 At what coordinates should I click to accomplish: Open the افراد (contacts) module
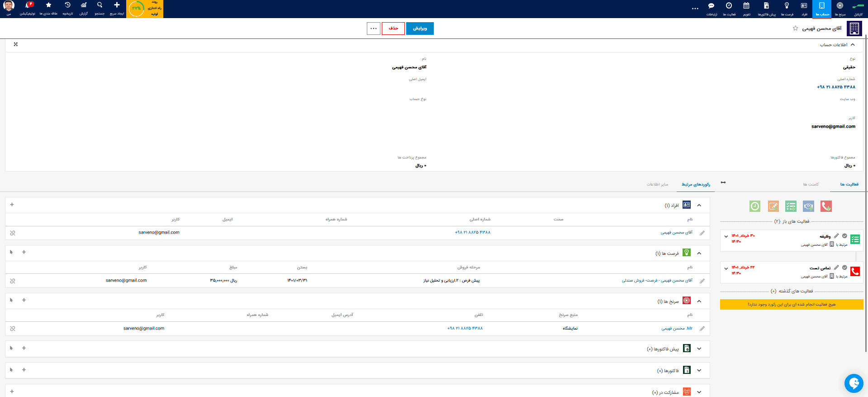pyautogui.click(x=804, y=9)
